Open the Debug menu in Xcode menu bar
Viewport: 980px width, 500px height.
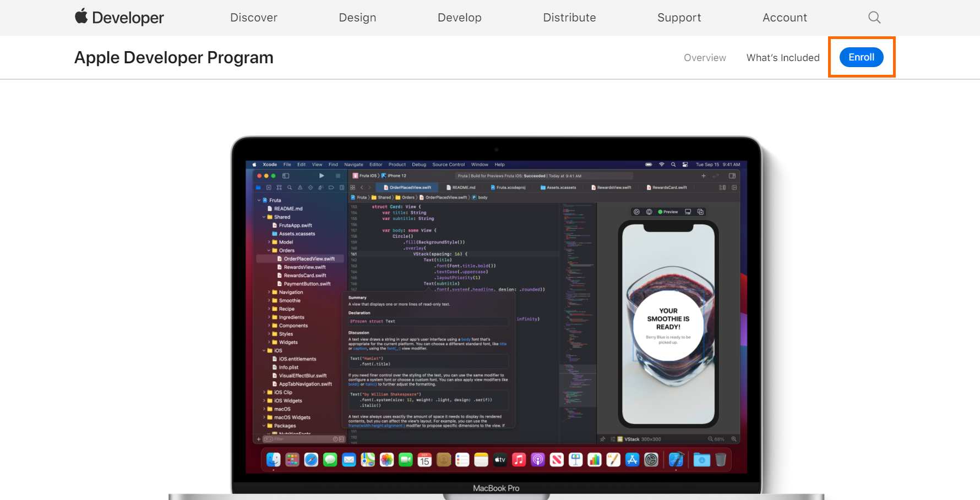[x=419, y=164]
